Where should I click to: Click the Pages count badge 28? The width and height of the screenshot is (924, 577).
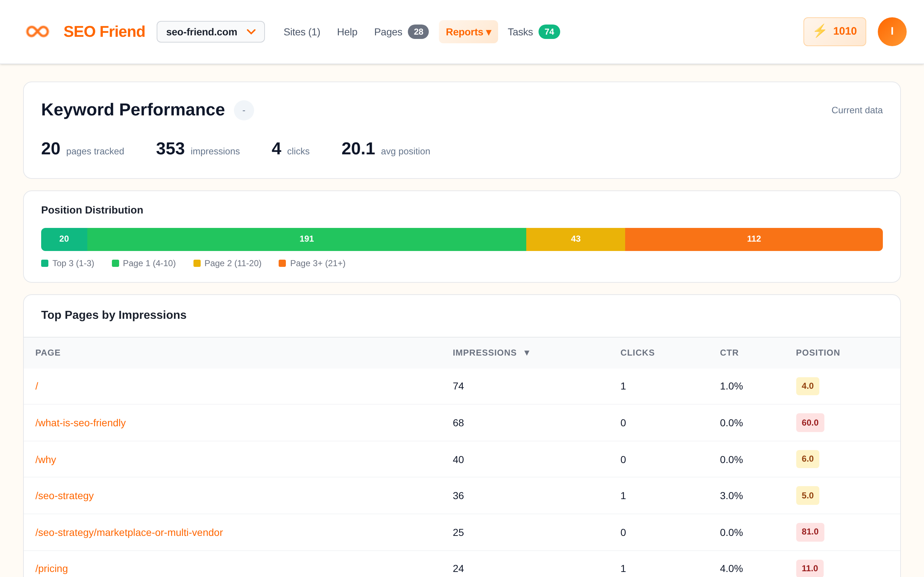(x=418, y=32)
